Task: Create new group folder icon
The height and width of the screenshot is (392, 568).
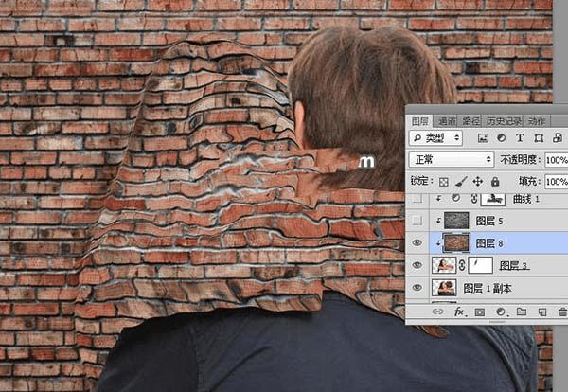Action: 522,312
